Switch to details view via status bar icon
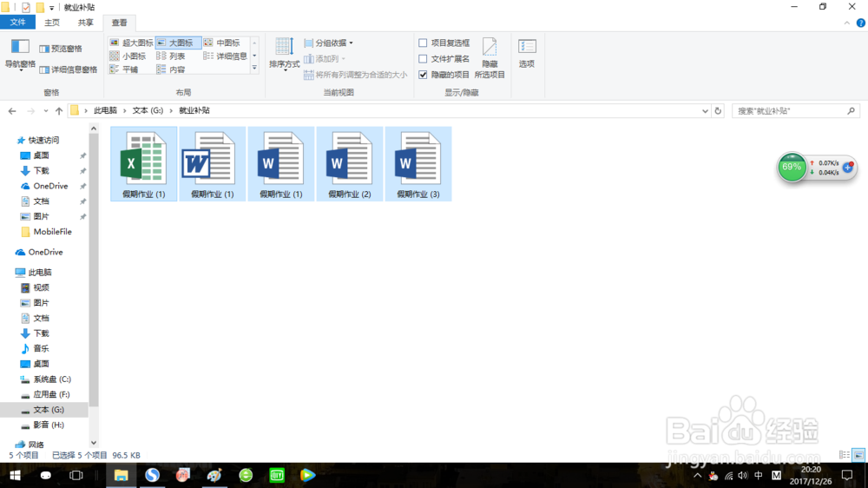The image size is (868, 488). pyautogui.click(x=845, y=455)
